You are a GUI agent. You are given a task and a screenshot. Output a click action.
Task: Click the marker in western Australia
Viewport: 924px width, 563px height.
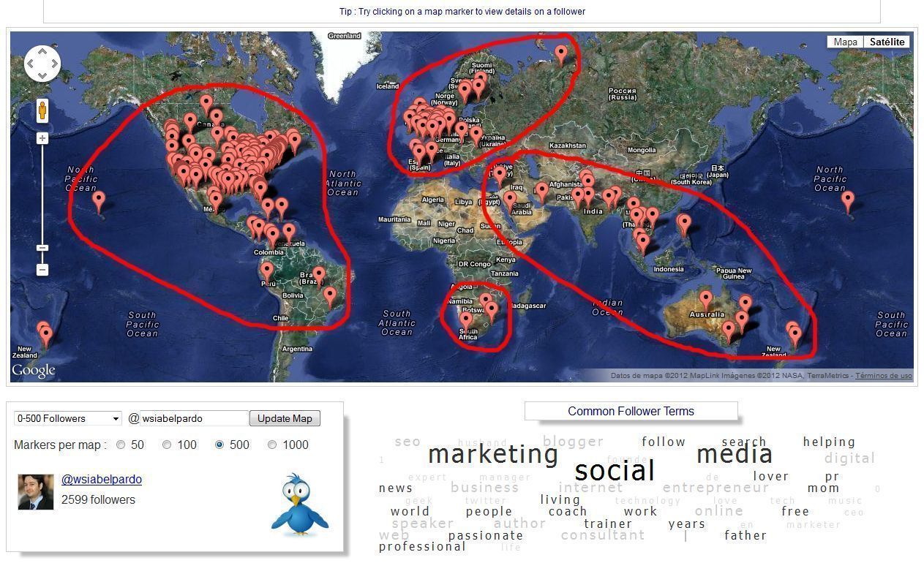point(706,301)
